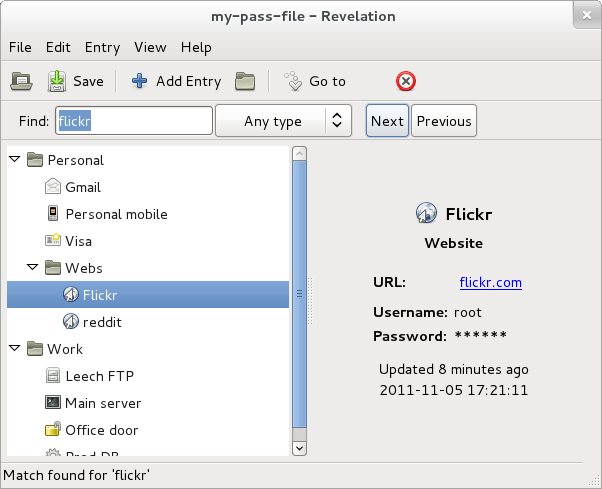Image resolution: width=602 pixels, height=489 pixels.
Task: Click the status message 'Match found for 'flickr''
Action: click(x=76, y=475)
